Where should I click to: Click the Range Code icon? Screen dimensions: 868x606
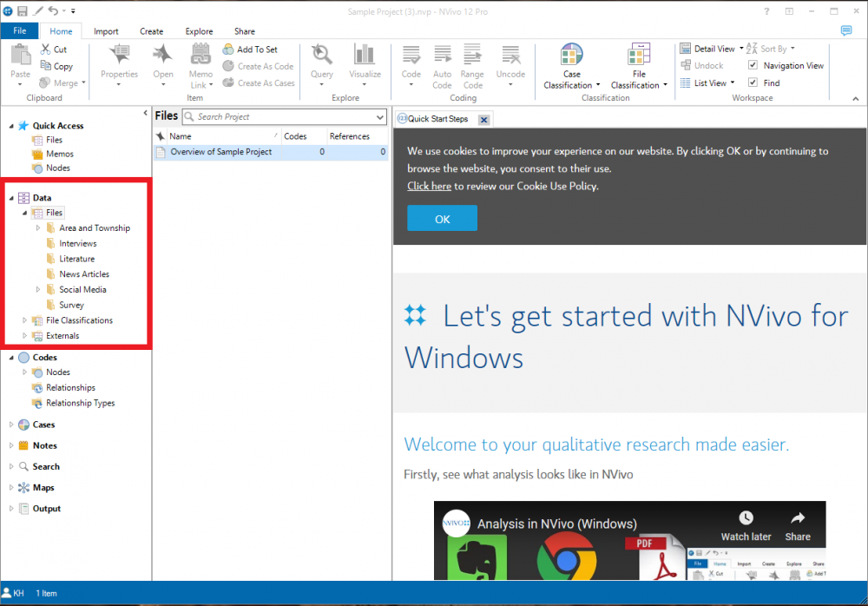click(472, 55)
